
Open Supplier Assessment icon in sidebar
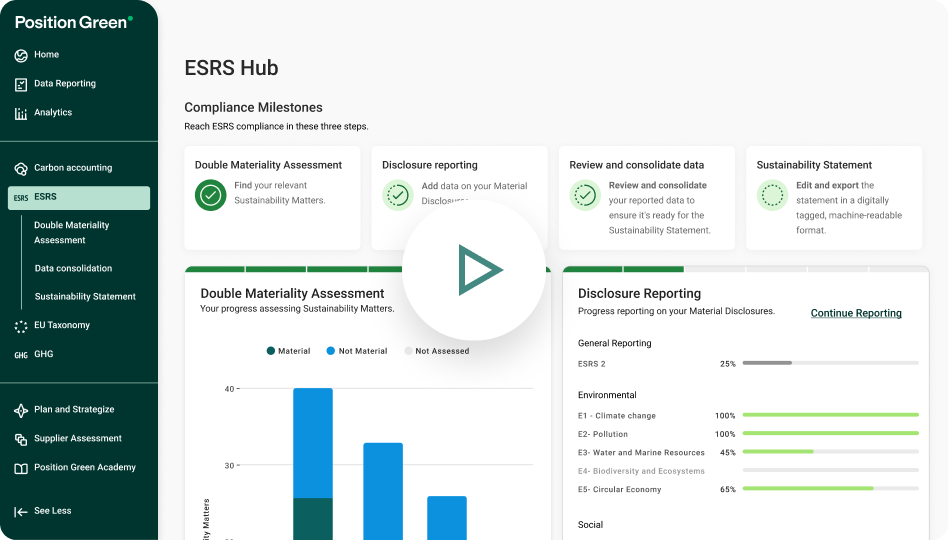tap(21, 439)
